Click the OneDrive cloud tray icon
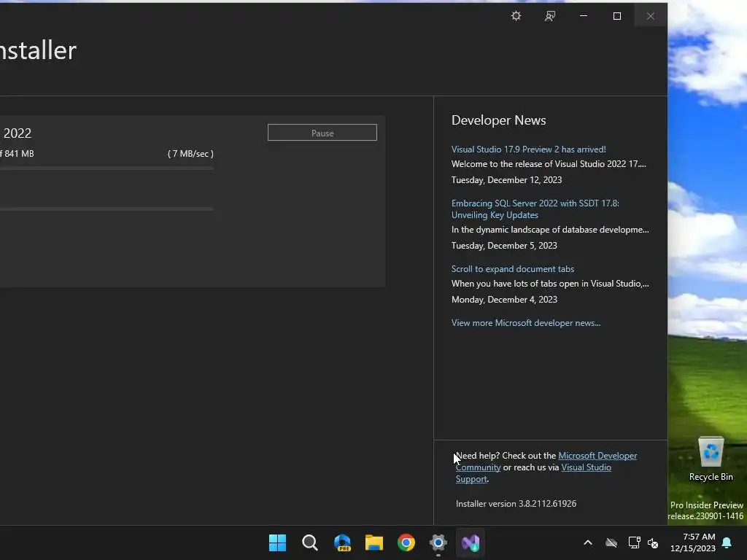This screenshot has width=747, height=560. point(611,542)
